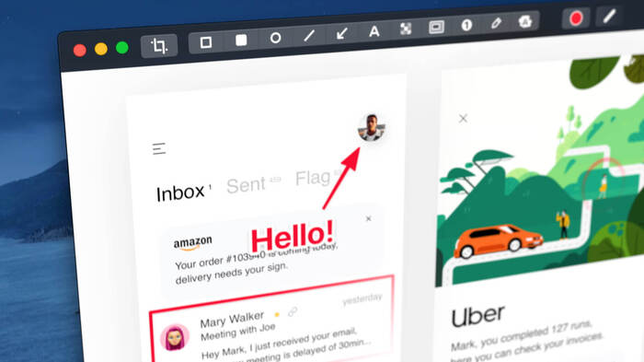Click the Uber heading
The image size is (644, 362).
click(477, 316)
